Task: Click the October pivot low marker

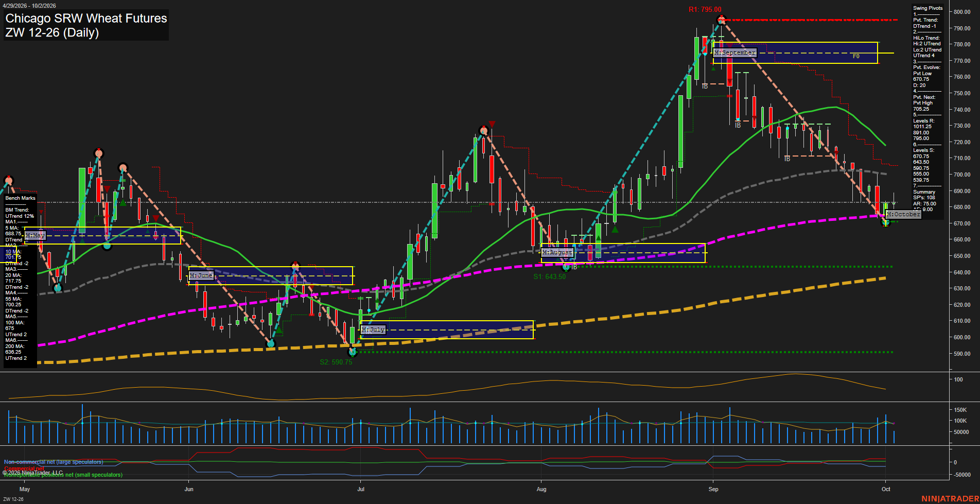Action: tap(885, 222)
